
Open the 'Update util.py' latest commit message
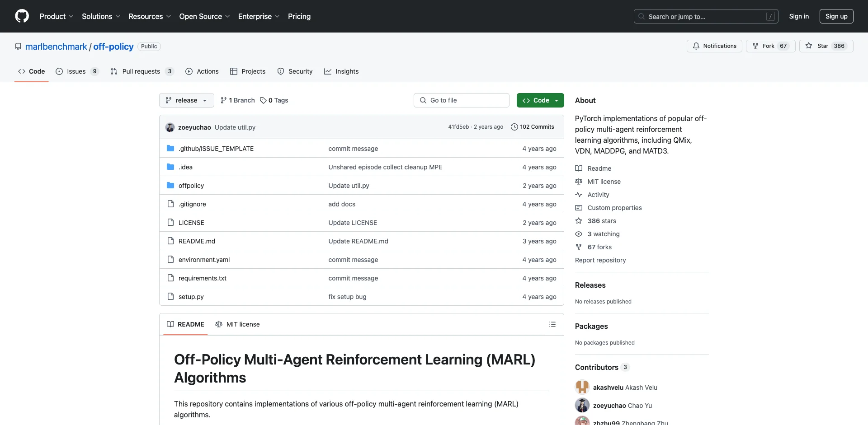pos(235,127)
